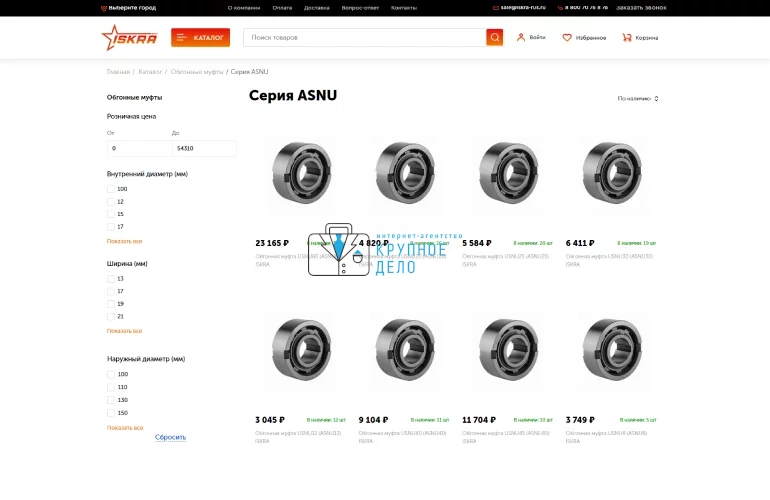770x500 pixels.
Task: Check inner diameter 12 checkbox
Action: coord(111,202)
